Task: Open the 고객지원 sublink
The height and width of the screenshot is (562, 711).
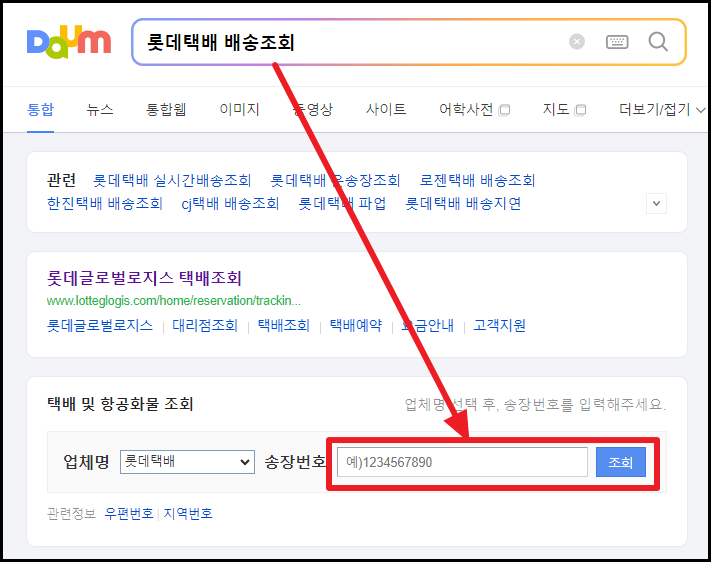Action: pos(499,325)
